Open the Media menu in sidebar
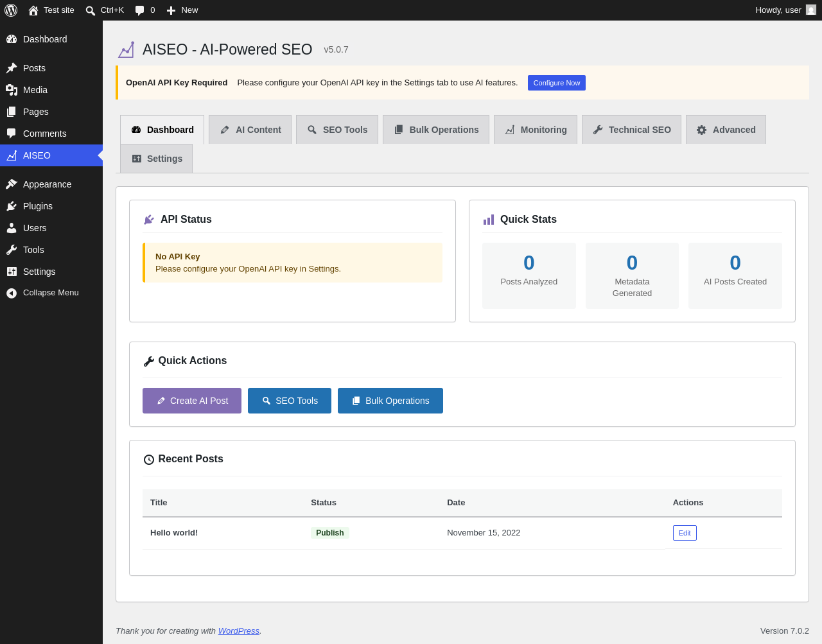 pos(51,90)
